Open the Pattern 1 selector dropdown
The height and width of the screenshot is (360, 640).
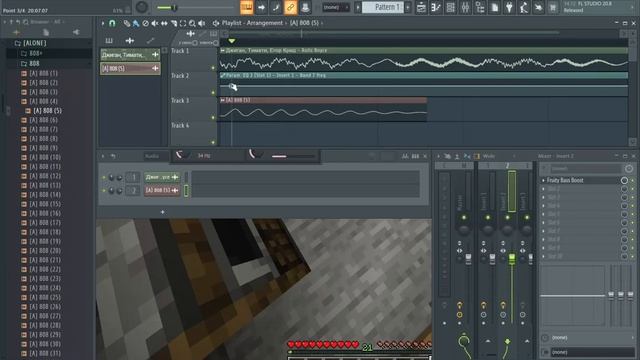pos(382,7)
